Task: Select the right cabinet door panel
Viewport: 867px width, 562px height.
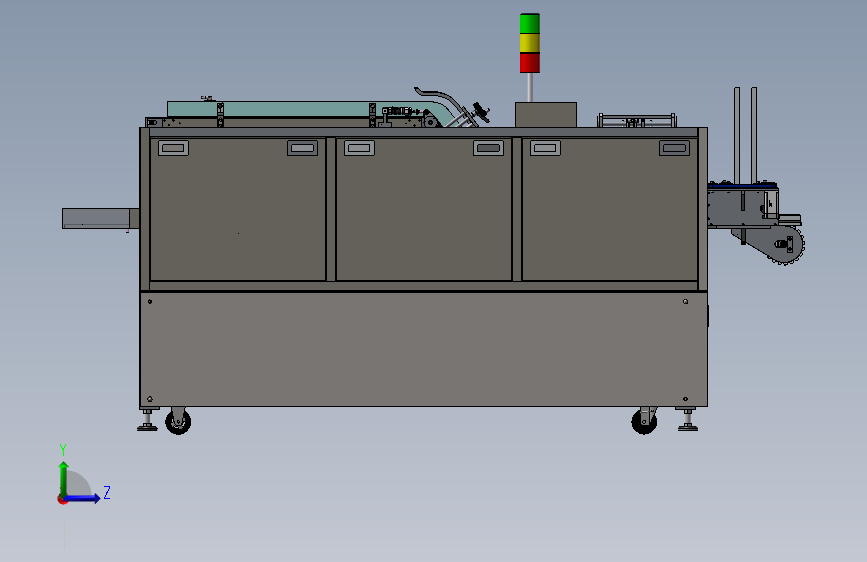Action: click(609, 210)
